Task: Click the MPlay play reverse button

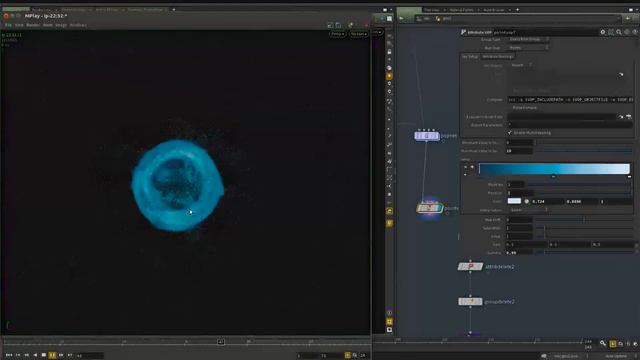Action: [35, 356]
